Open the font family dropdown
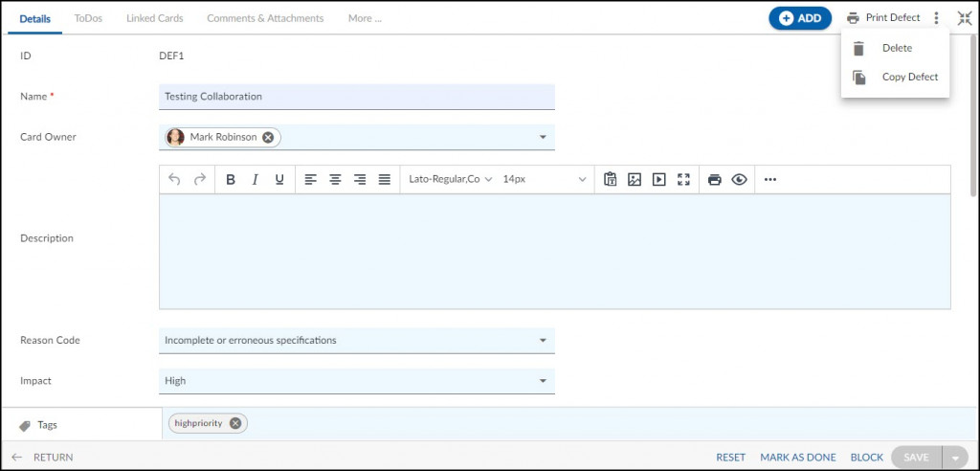980x471 pixels. 451,179
